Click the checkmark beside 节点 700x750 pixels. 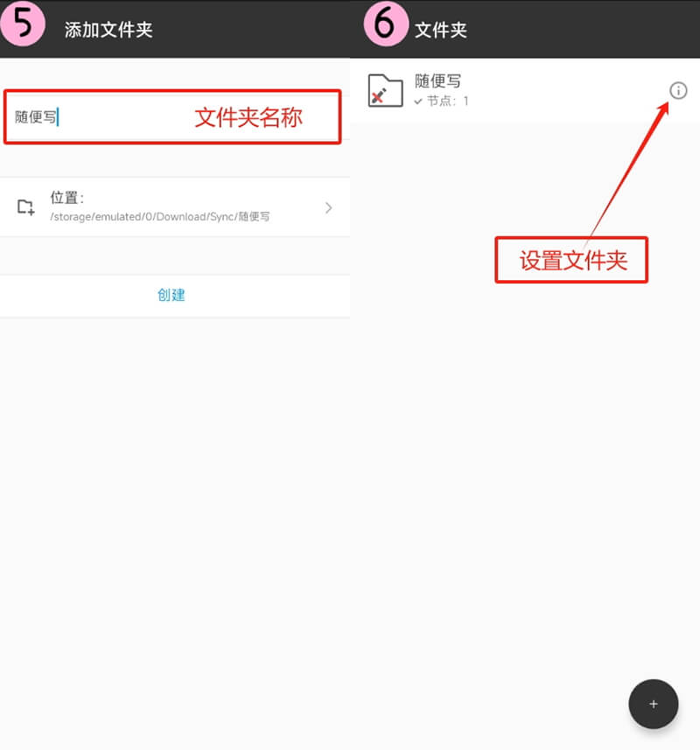point(418,102)
